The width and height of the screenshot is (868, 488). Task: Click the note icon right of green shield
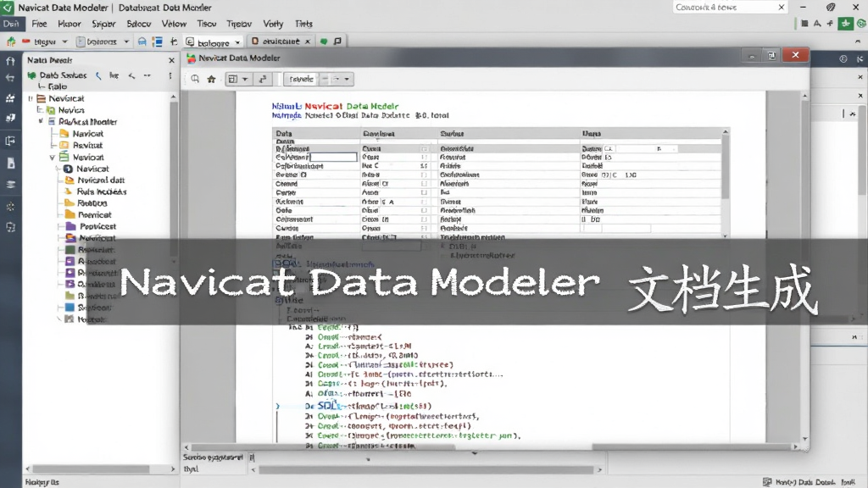pyautogui.click(x=337, y=41)
